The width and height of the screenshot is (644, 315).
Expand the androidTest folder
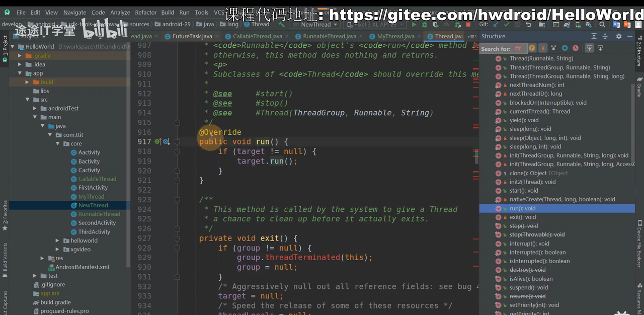(x=35, y=108)
